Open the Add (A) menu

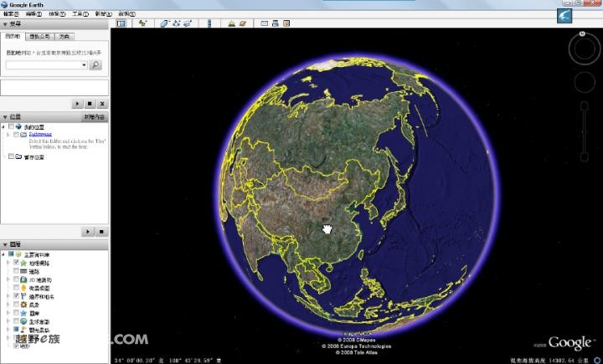click(x=104, y=14)
